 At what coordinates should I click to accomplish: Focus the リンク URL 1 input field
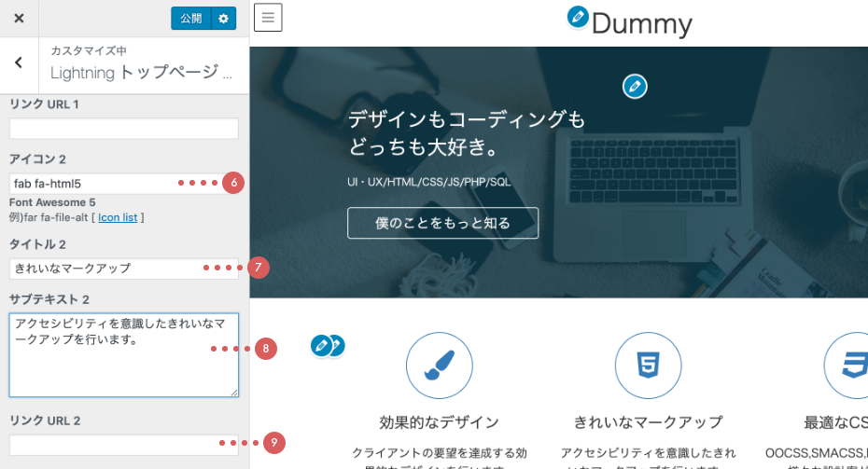click(x=124, y=129)
